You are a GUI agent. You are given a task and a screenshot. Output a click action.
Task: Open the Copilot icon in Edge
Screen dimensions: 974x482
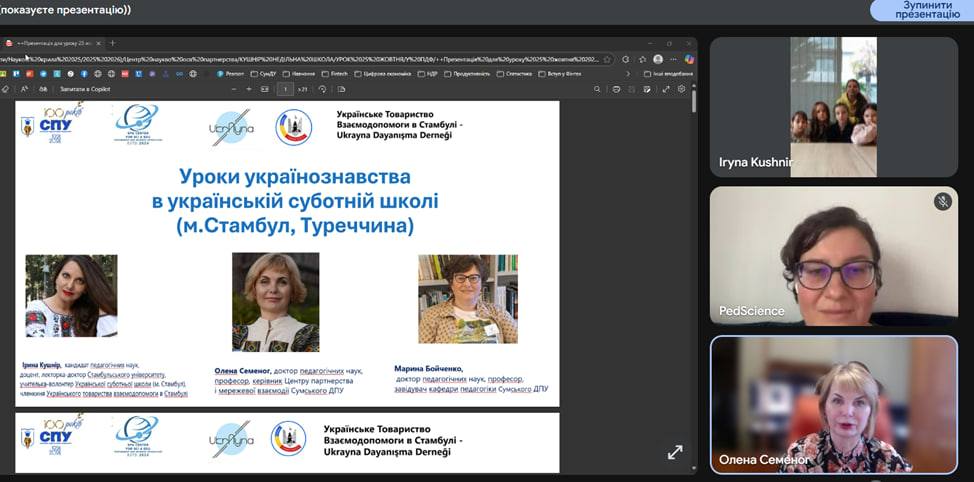click(689, 59)
